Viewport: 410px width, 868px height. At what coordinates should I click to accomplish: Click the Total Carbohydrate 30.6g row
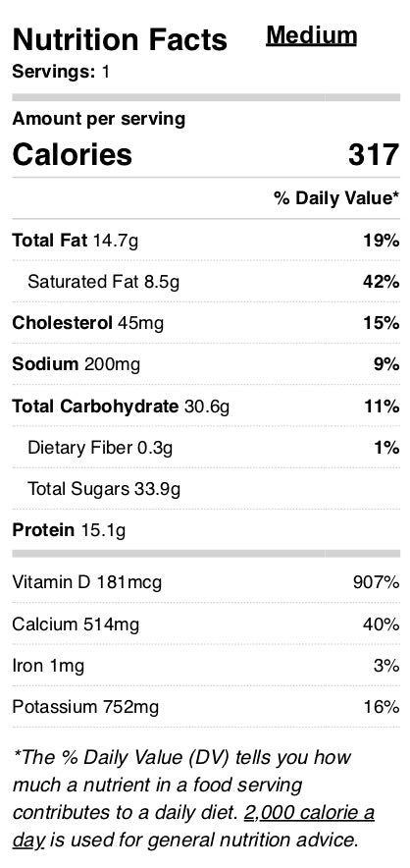coord(206,407)
